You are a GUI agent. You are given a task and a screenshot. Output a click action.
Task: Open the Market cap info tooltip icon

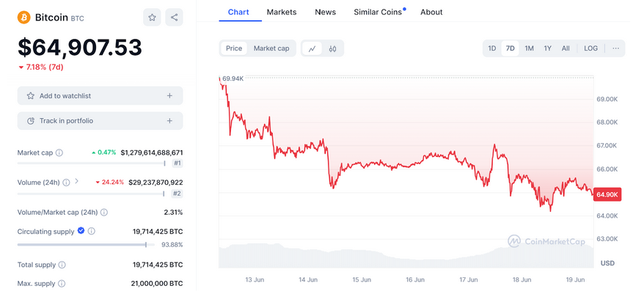[x=59, y=152]
